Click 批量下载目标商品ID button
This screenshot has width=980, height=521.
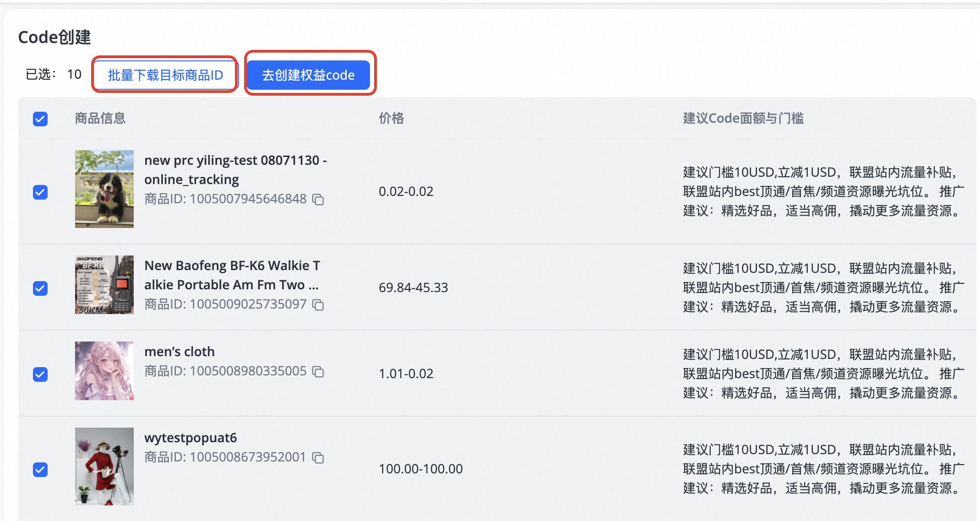point(165,75)
